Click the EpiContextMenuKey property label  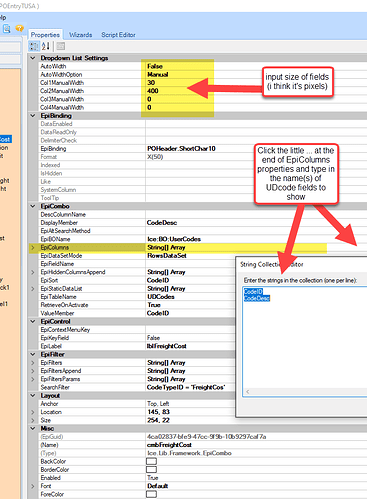(65, 330)
